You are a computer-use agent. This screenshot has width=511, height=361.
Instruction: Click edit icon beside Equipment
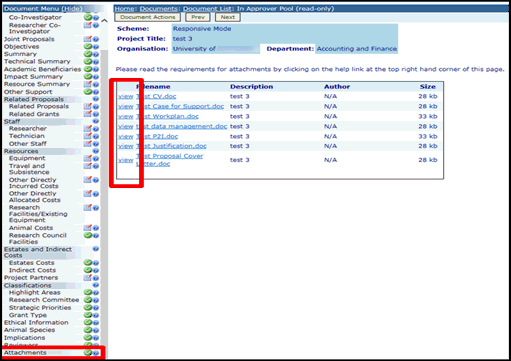[88, 158]
